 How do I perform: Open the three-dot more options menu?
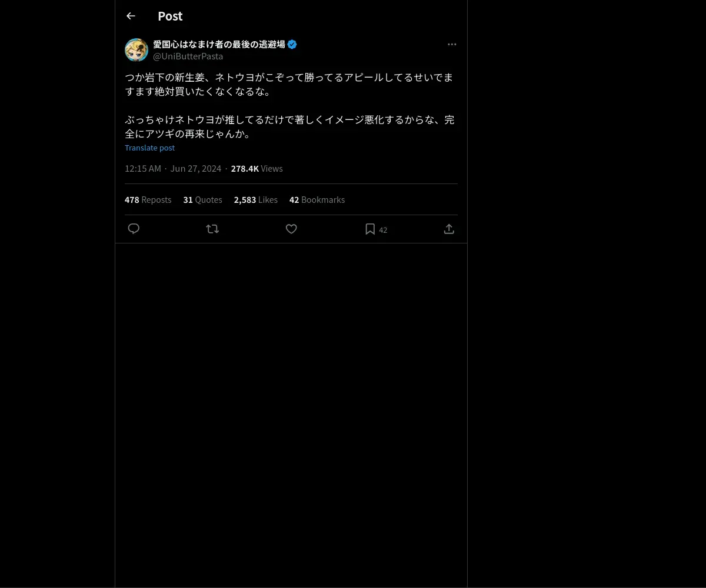(452, 44)
